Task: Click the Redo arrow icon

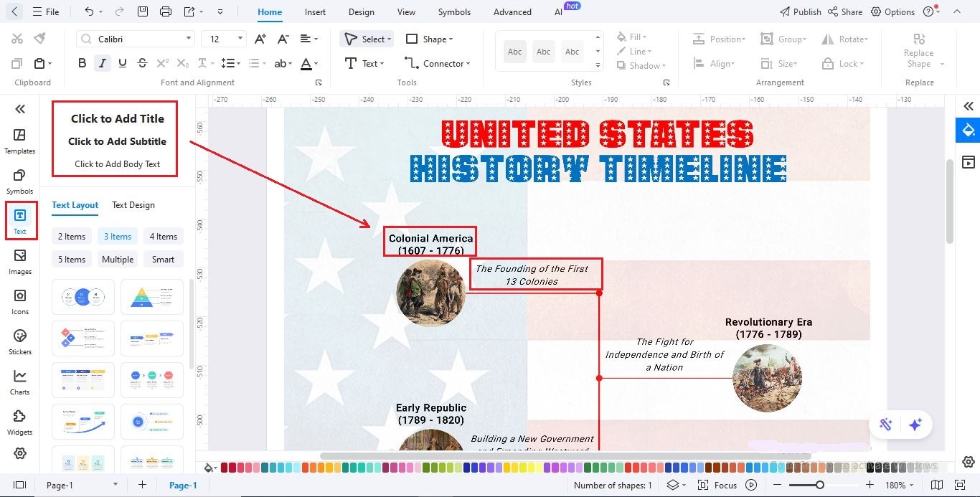Action: pyautogui.click(x=119, y=11)
